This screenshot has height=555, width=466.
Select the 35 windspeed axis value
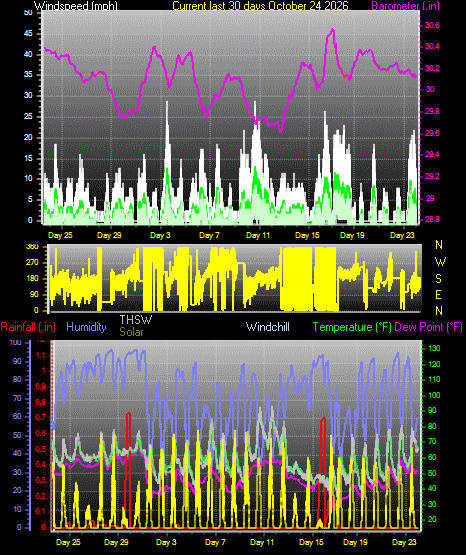click(28, 75)
